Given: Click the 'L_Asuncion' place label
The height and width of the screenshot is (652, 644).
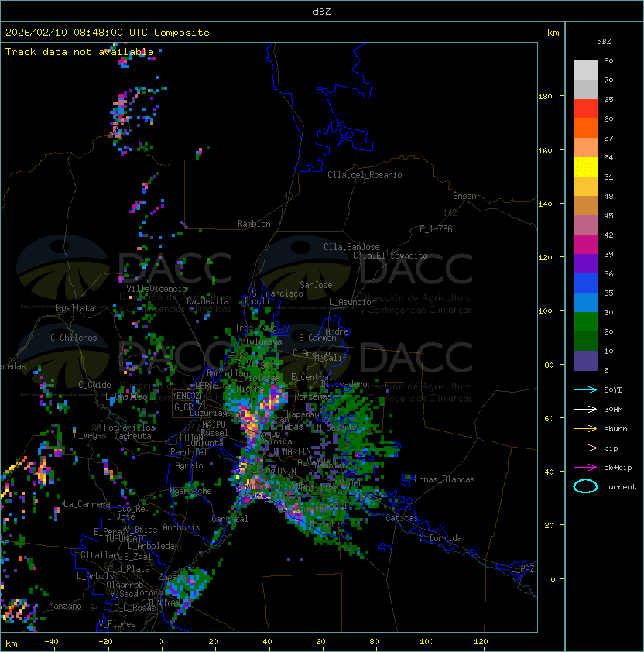Looking at the screenshot, I should [x=352, y=302].
